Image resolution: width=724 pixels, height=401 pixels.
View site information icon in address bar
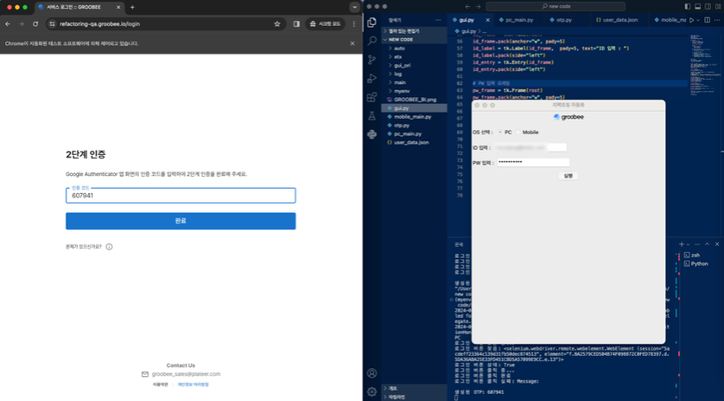52,24
